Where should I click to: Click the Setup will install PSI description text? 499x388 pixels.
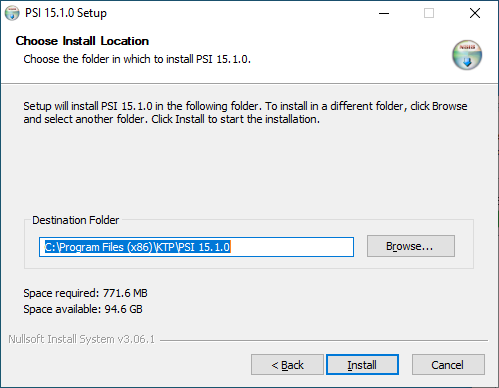click(x=245, y=112)
